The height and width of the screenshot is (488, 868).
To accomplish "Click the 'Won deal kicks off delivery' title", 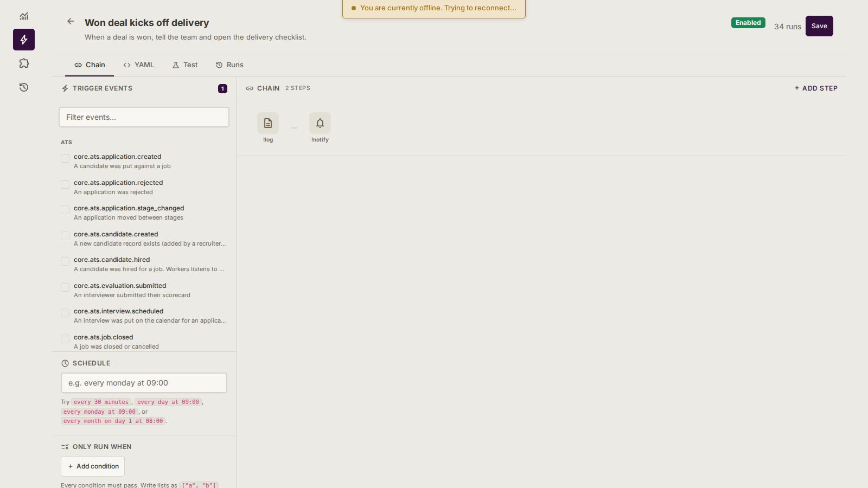I will (x=146, y=23).
